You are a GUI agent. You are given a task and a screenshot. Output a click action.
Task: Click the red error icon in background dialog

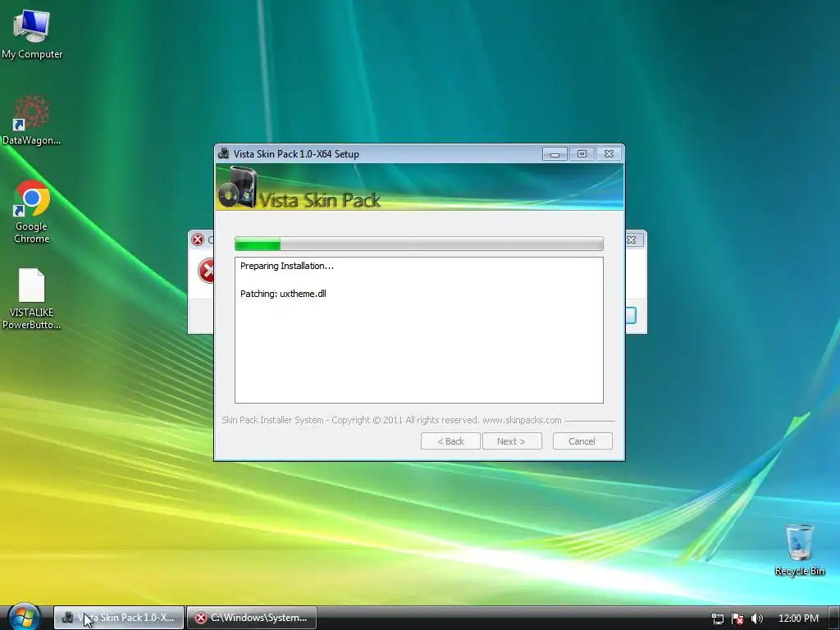(x=206, y=271)
